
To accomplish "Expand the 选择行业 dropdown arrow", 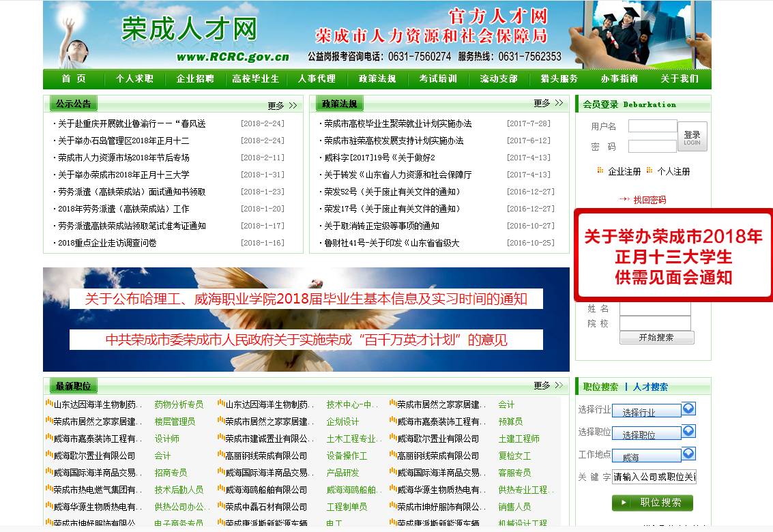I will point(689,409).
